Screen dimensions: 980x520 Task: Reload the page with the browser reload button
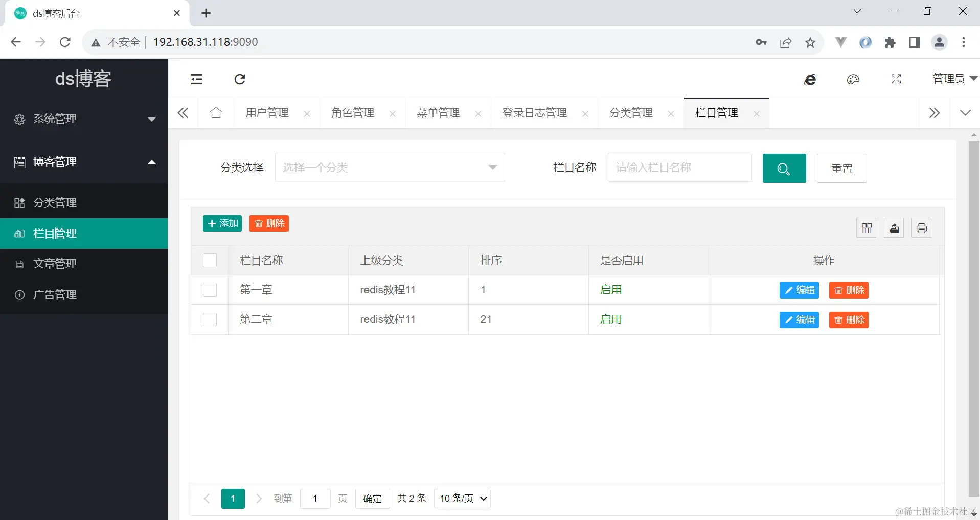pos(65,42)
